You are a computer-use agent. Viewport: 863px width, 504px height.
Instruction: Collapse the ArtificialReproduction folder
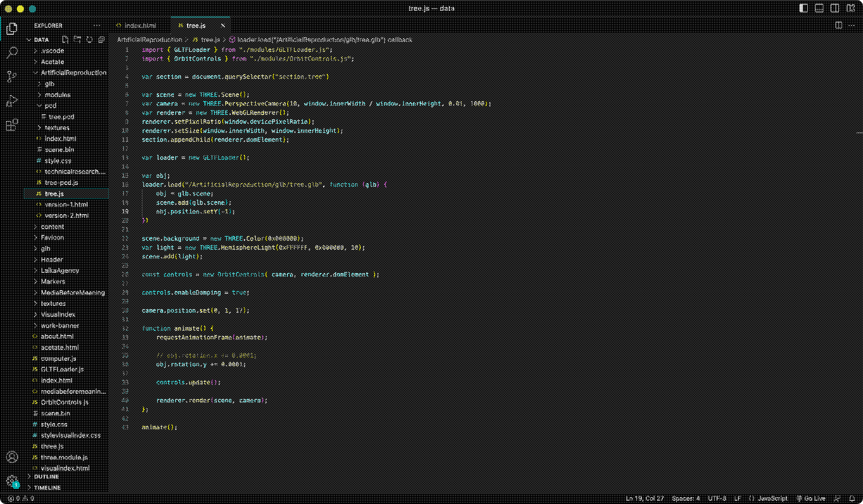pyautogui.click(x=73, y=72)
